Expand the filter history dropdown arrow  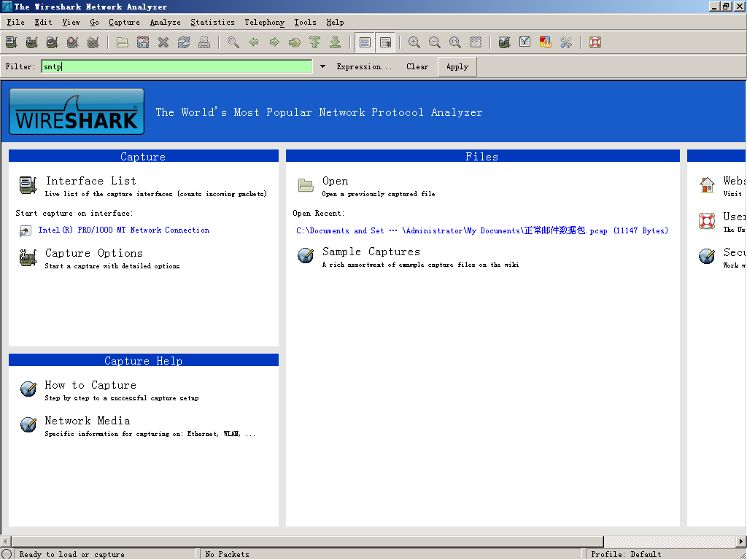[322, 66]
